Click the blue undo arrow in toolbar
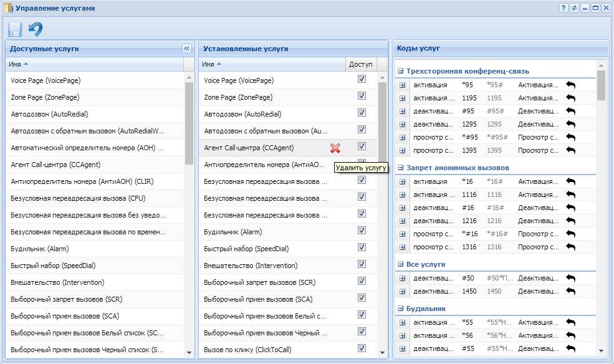This screenshot has height=364, width=614. pos(36,29)
